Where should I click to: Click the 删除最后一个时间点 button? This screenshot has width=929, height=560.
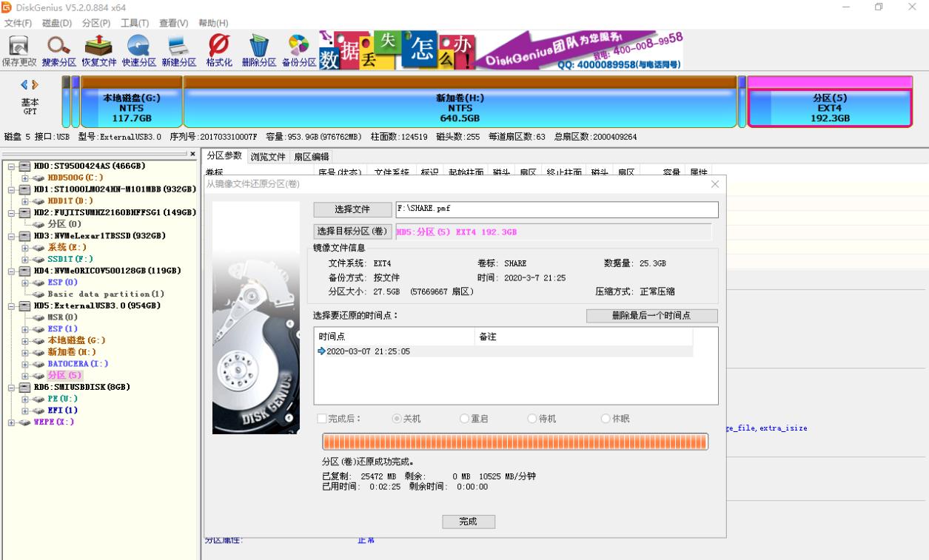651,316
